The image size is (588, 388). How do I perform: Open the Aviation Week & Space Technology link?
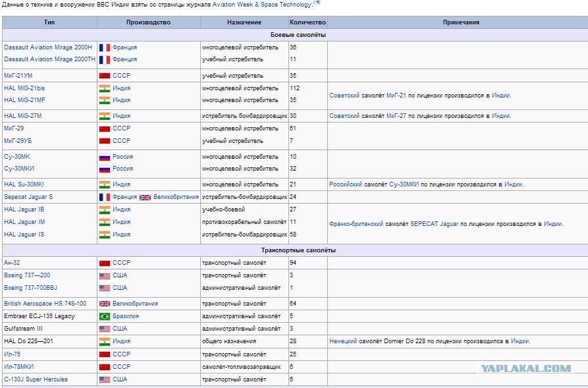click(x=262, y=5)
